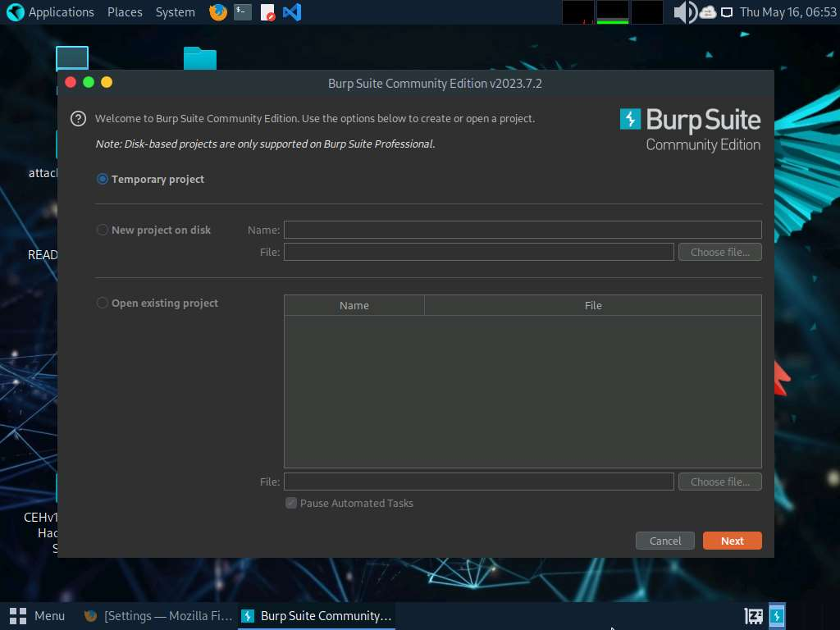Toggle the Pause Automated Tasks checkbox

click(291, 503)
